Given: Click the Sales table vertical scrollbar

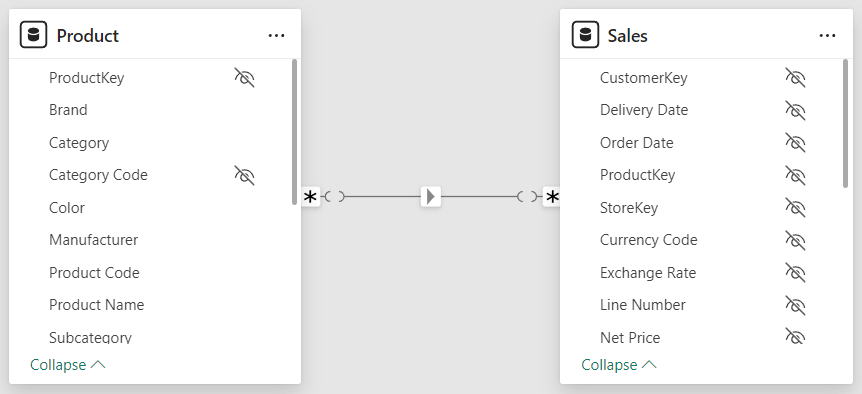Looking at the screenshot, I should click(x=845, y=123).
